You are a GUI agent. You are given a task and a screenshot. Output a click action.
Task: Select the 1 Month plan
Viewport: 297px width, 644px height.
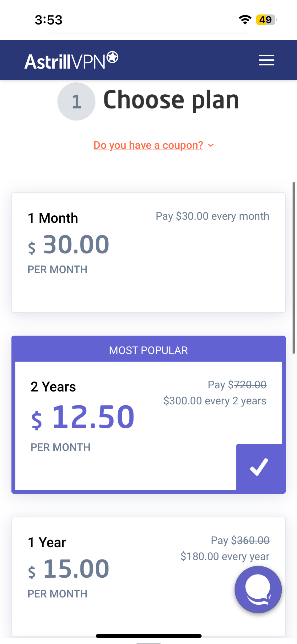tap(148, 252)
